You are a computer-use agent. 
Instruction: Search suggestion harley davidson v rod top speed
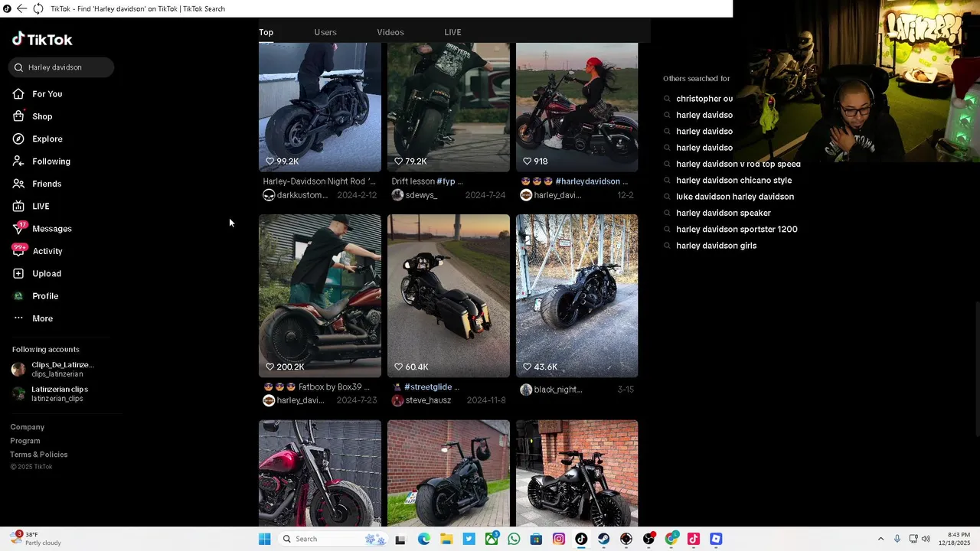tap(738, 164)
